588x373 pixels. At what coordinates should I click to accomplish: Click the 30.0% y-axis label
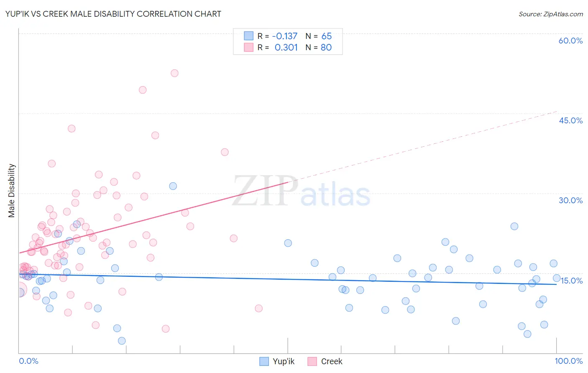(x=570, y=200)
